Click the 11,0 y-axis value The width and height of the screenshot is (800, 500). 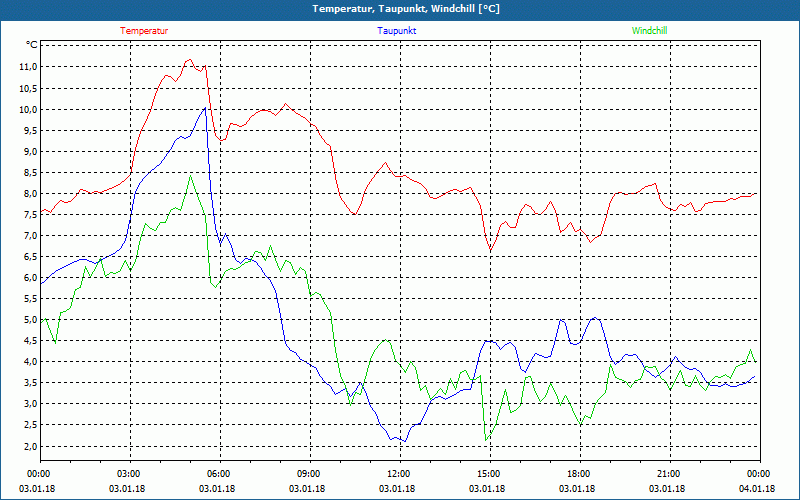[28, 67]
